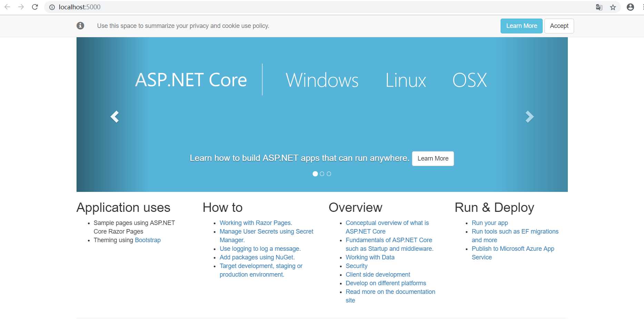Show next carousel slide with right chevron
Image resolution: width=644 pixels, height=319 pixels.
click(530, 117)
